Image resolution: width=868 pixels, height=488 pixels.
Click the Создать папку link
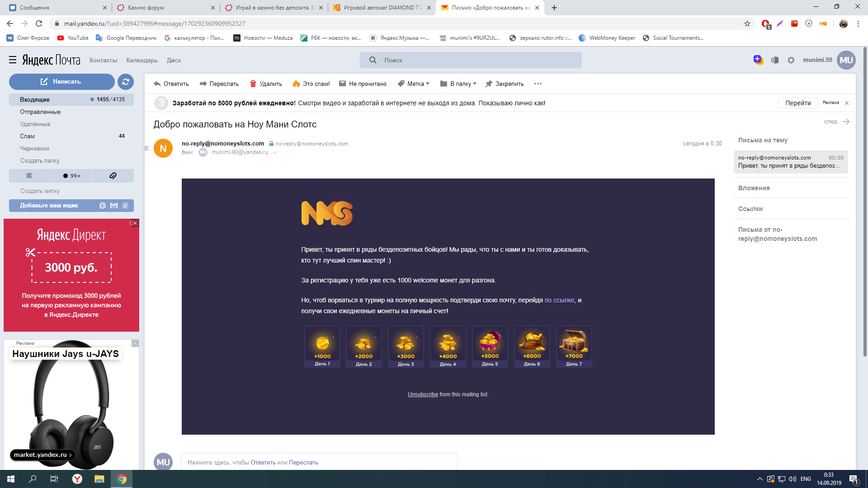[40, 160]
